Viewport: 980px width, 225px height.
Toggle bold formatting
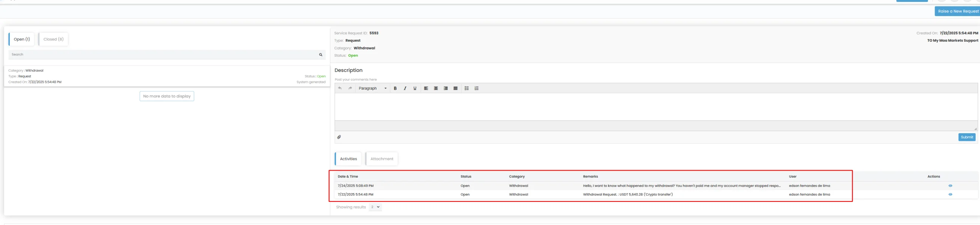click(395, 88)
